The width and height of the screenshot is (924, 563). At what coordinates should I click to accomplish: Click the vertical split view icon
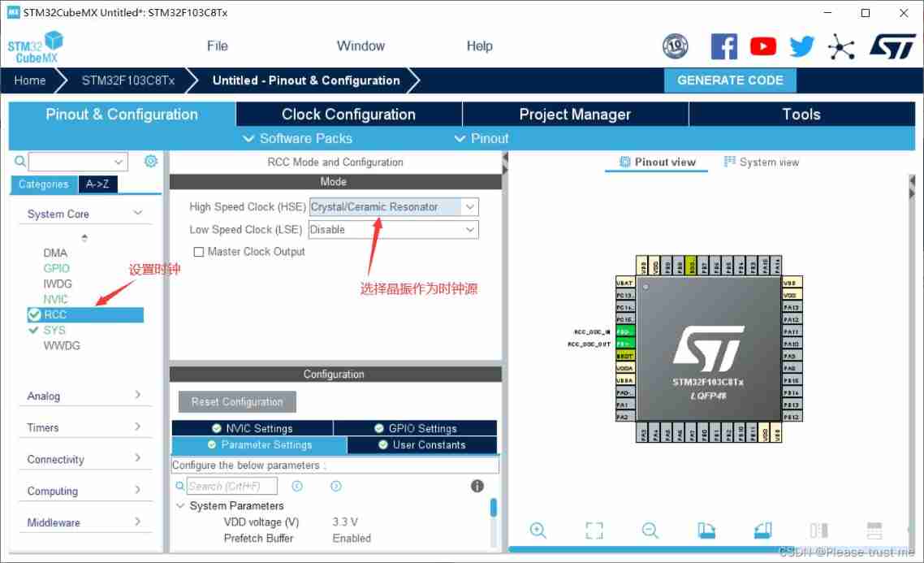(818, 530)
